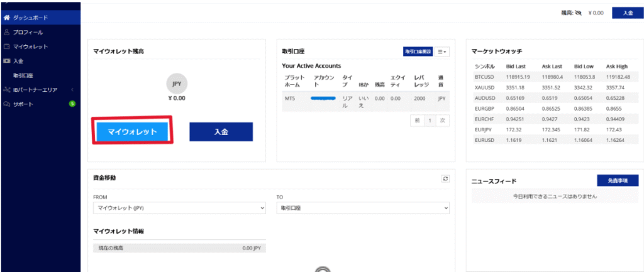This screenshot has width=644, height=272.
Task: Click the profile person icon in sidebar
Action: click(7, 32)
